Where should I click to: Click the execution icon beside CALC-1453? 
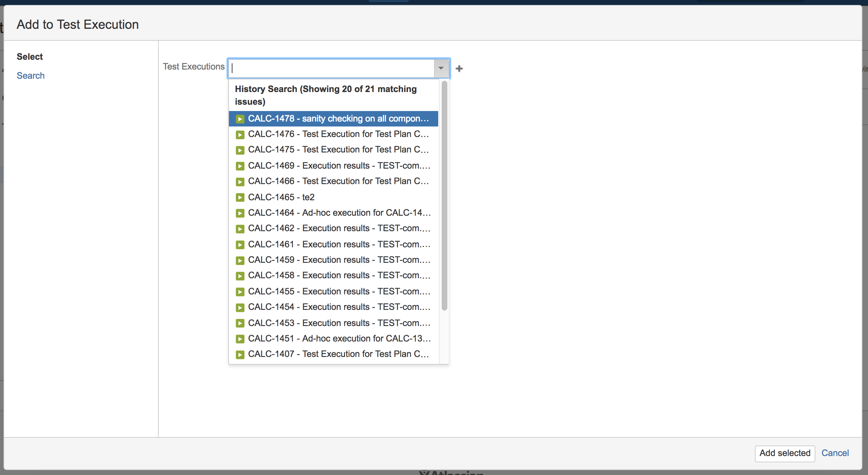(240, 323)
